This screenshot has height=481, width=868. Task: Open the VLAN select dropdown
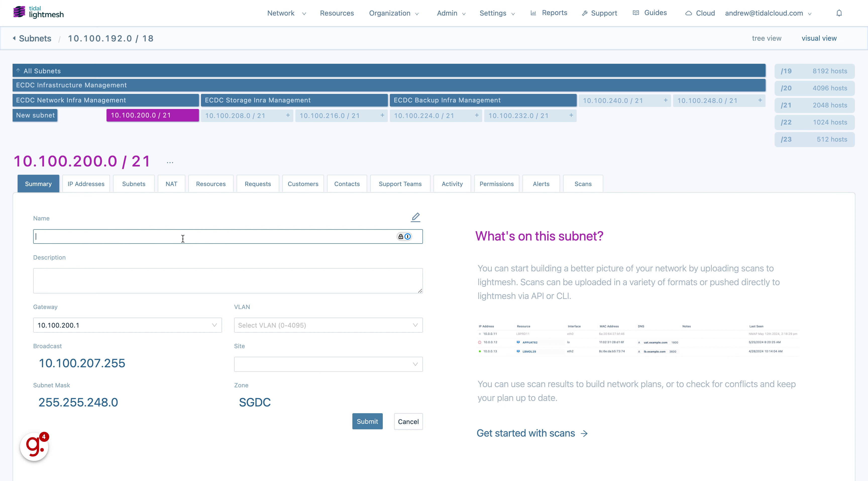[x=329, y=325]
